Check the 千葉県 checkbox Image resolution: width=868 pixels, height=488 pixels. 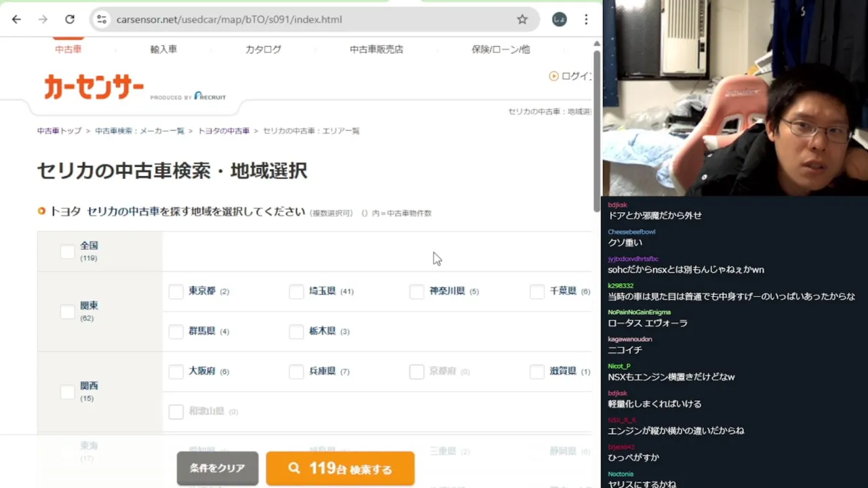(537, 291)
